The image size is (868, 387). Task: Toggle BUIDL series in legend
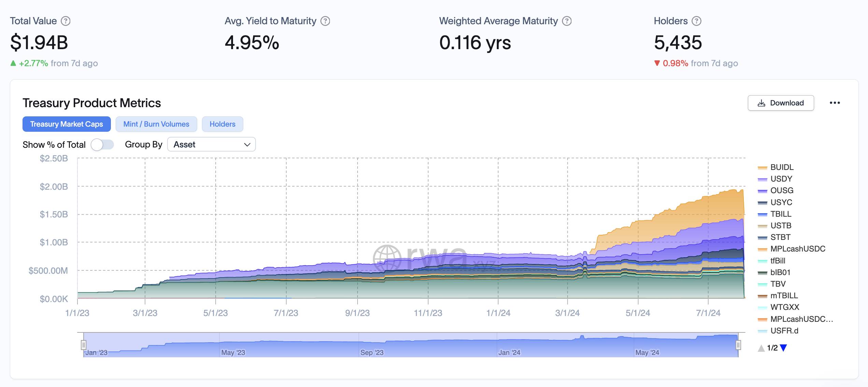tap(782, 167)
